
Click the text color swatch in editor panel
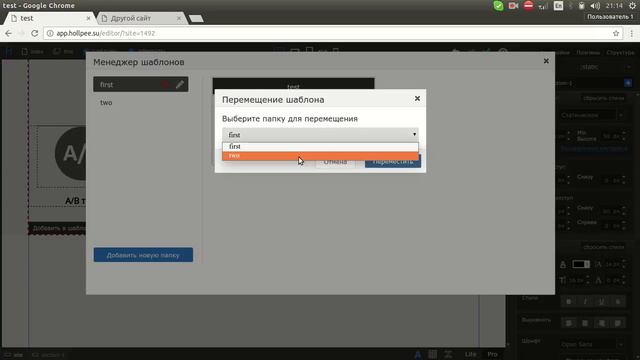click(x=581, y=264)
